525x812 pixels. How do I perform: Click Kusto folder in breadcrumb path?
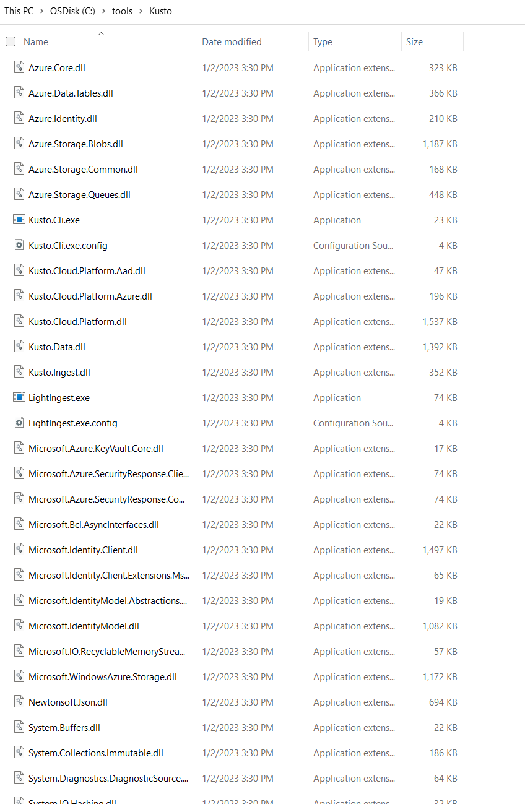161,11
